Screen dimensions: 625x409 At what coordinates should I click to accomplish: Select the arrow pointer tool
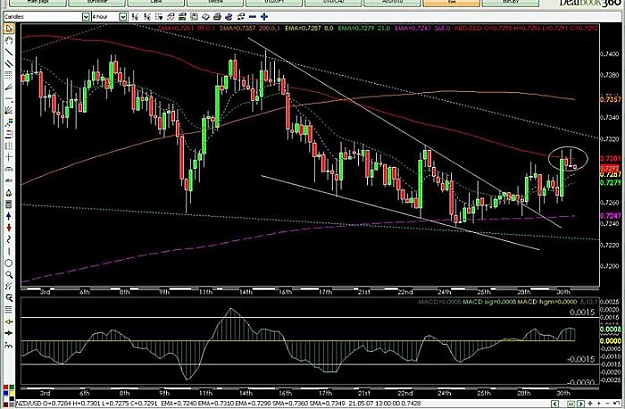point(8,29)
